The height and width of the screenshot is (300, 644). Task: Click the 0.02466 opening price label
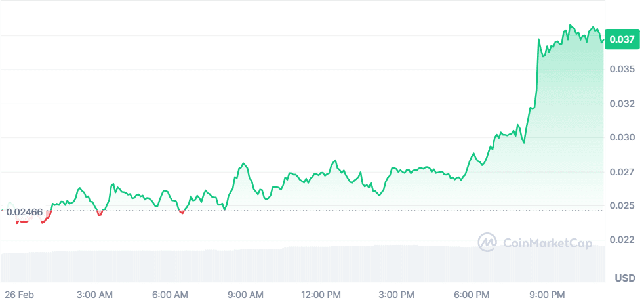pyautogui.click(x=24, y=212)
